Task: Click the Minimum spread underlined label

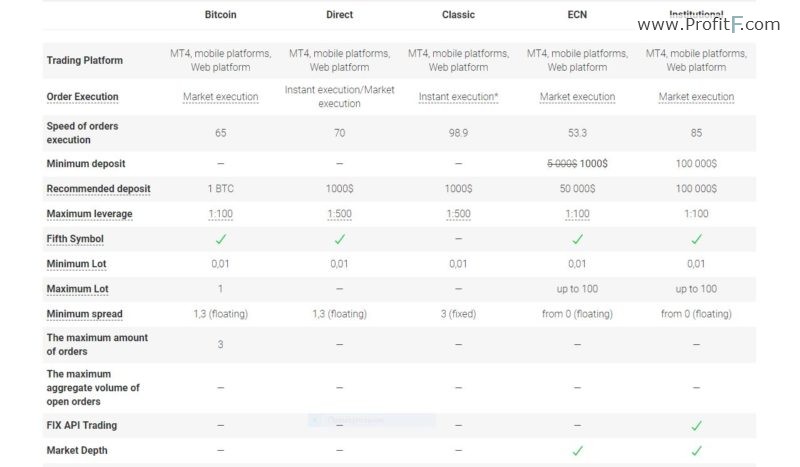Action: tap(84, 314)
